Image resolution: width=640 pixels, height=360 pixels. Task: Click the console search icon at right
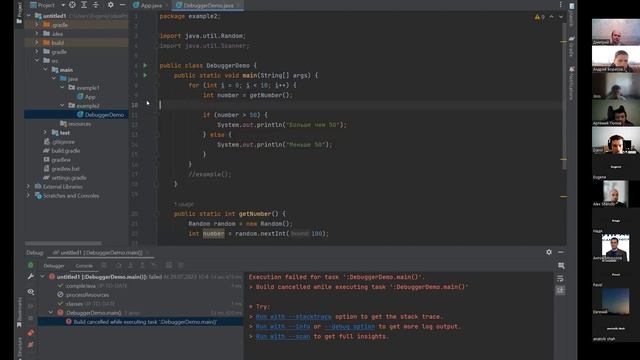coord(561,266)
